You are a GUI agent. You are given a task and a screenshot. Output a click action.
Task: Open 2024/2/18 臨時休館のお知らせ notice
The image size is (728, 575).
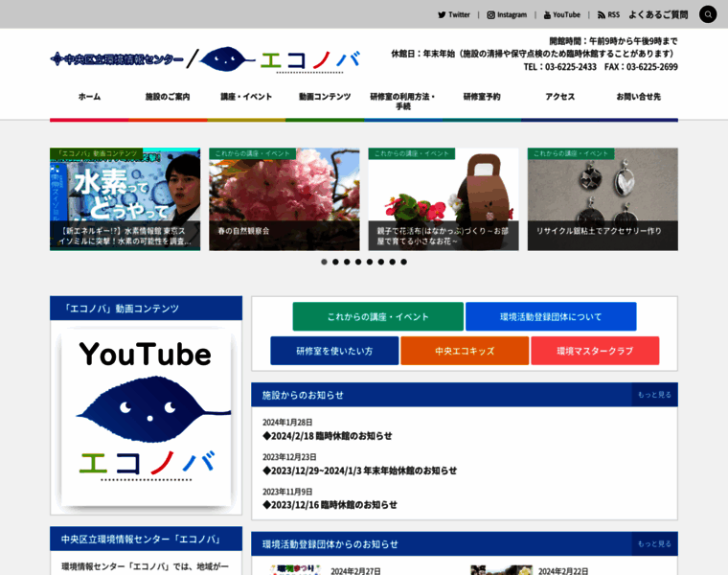(328, 436)
